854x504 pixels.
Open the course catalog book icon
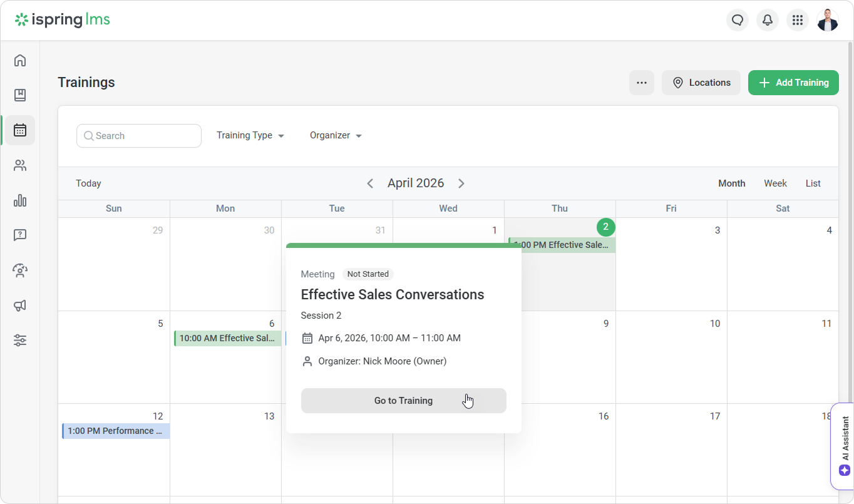(20, 95)
